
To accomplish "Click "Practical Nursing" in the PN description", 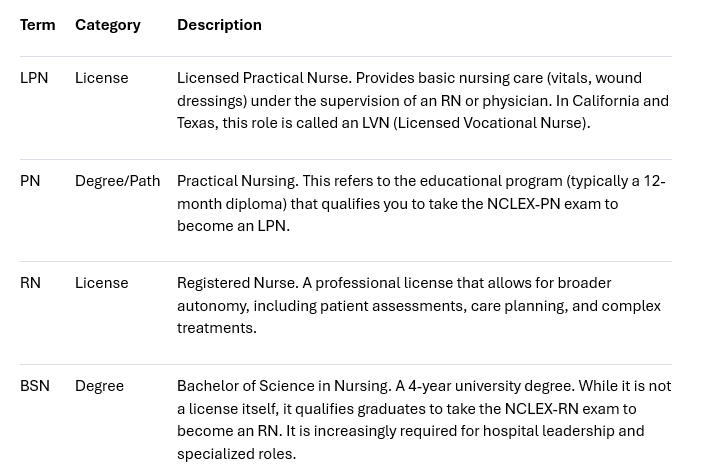I will (x=236, y=181).
